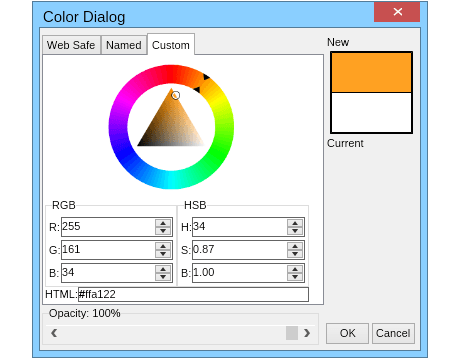
Task: Click the opacity slider thumb
Action: click(292, 333)
